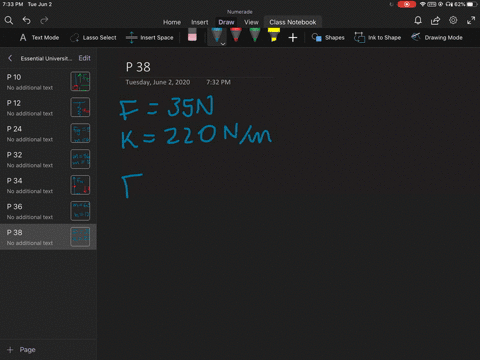Open page P 12
Screen dimensions: 480x360
pyautogui.click(x=48, y=107)
